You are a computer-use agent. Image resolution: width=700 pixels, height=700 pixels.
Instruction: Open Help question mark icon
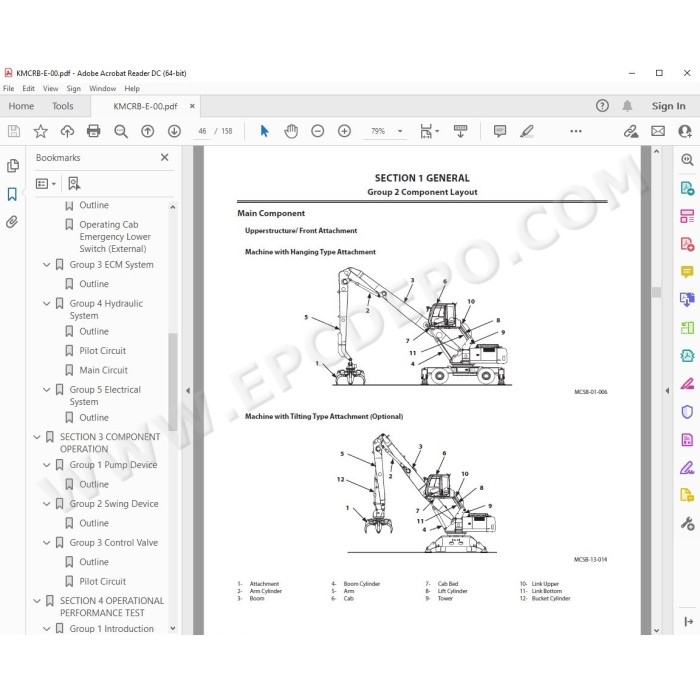point(602,106)
